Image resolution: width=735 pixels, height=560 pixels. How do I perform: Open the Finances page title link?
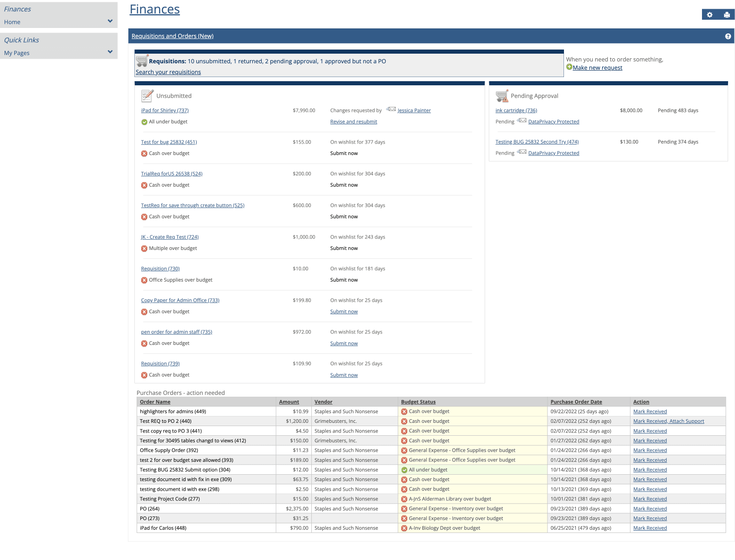[155, 9]
